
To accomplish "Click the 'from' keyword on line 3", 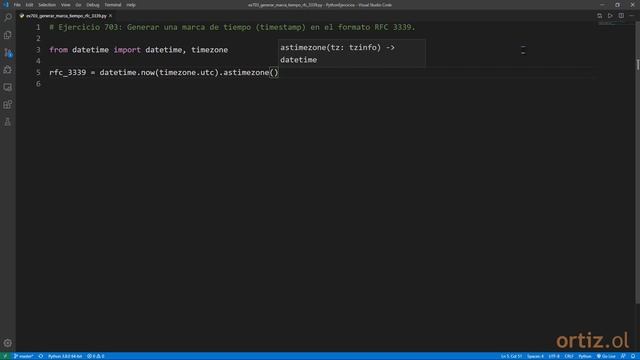I will (x=58, y=50).
